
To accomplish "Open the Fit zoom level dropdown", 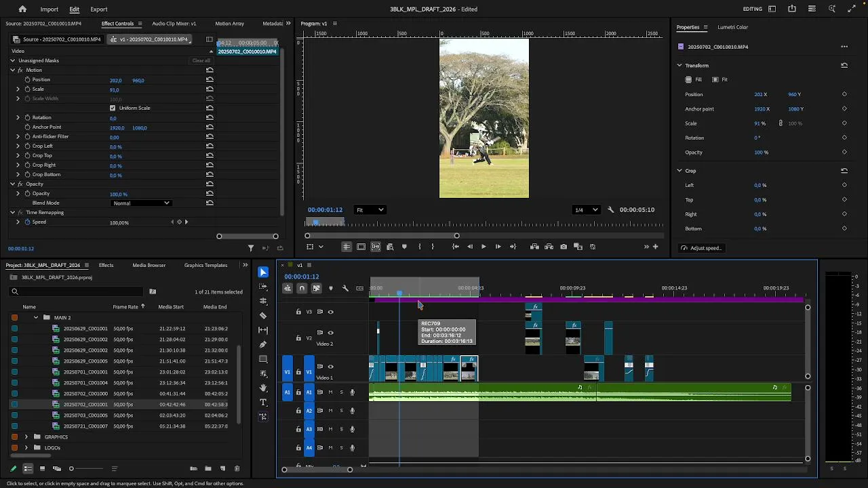I will click(x=370, y=210).
